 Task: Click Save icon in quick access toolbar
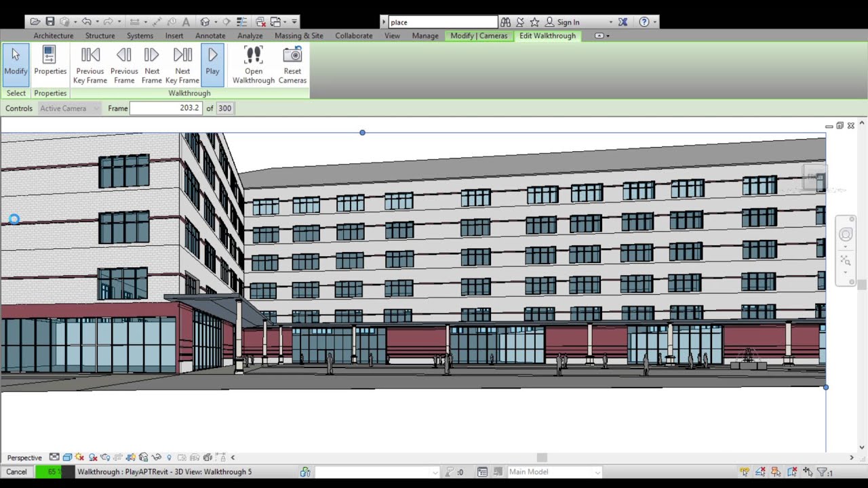coord(50,22)
